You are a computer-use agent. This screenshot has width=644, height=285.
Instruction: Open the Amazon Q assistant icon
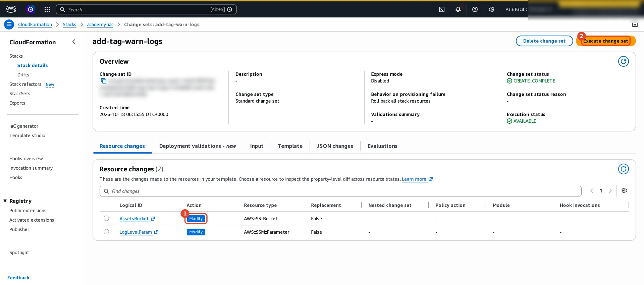click(31, 9)
